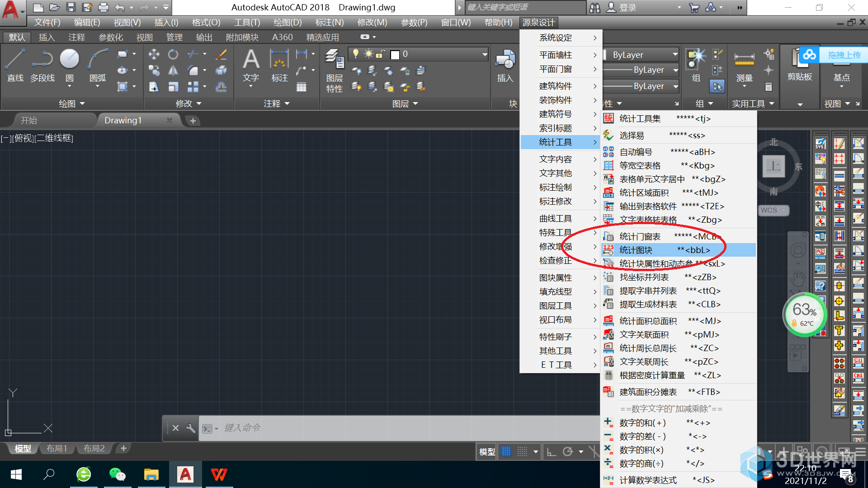Add a new drawing tab with plus button

pyautogui.click(x=193, y=121)
